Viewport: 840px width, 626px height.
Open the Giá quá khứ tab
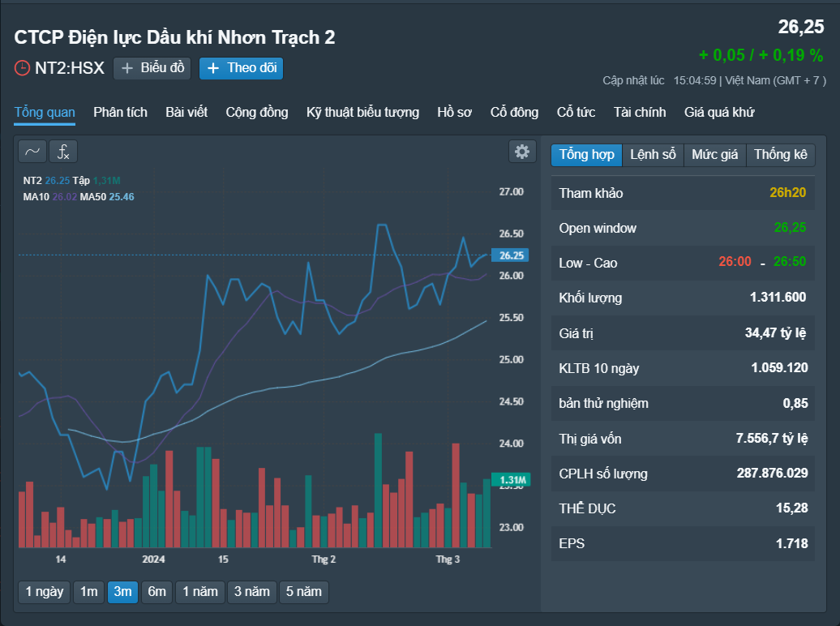[x=719, y=113]
